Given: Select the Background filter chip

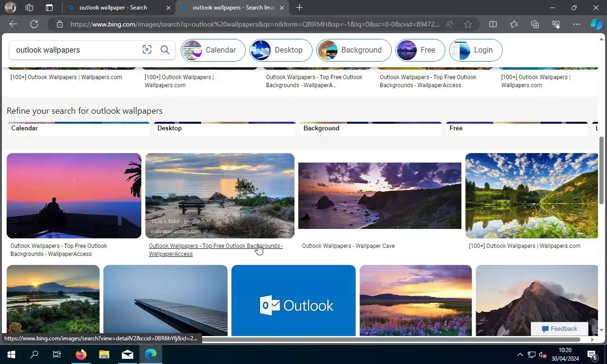Looking at the screenshot, I should pos(354,50).
